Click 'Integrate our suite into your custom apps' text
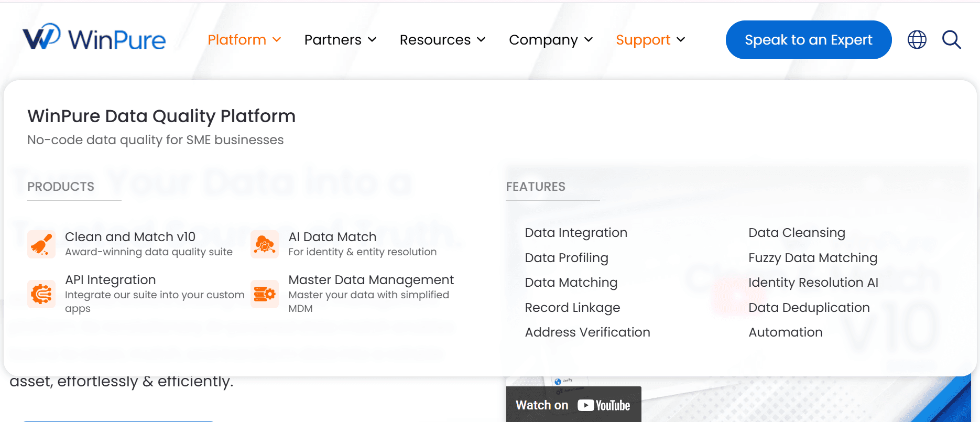 [x=155, y=301]
